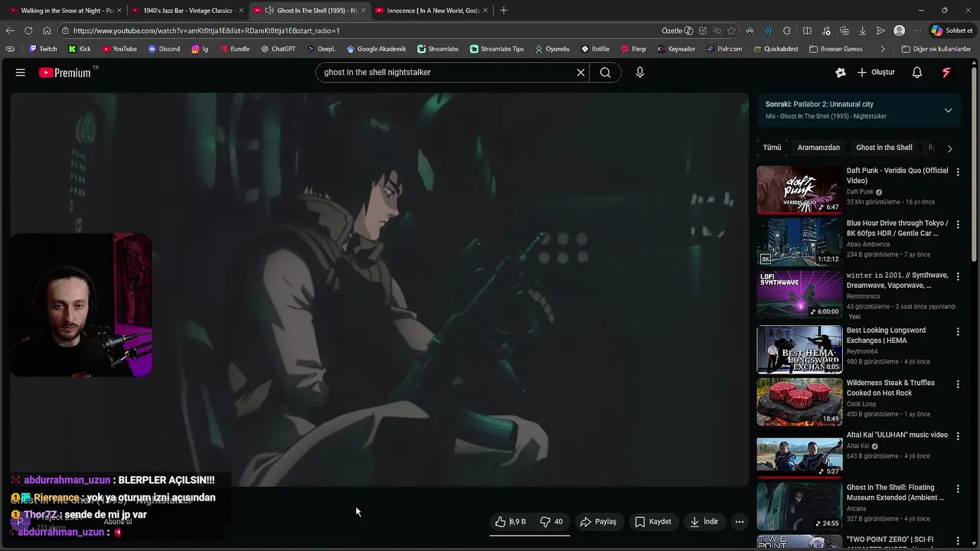Open options for Best Looking Longsword Exchanges
This screenshot has width=980, height=551.
pyautogui.click(x=958, y=331)
